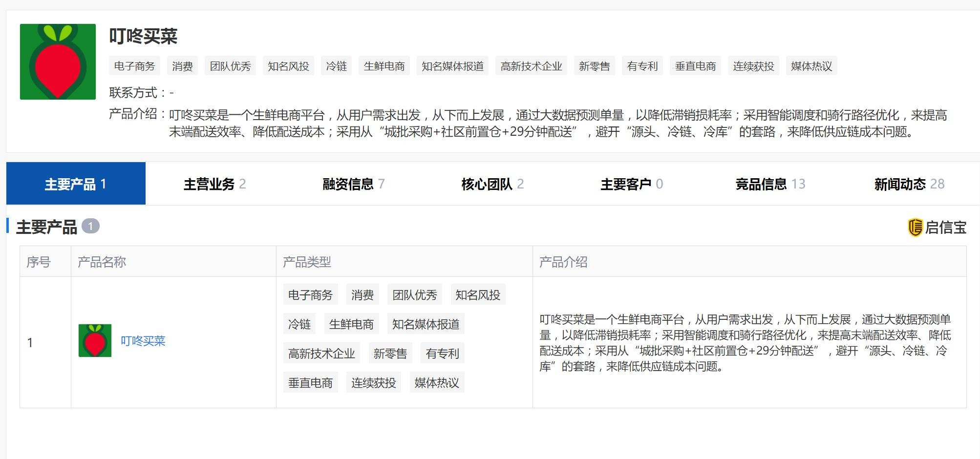Click the 生鲜电商 tag under the company title

coord(384,66)
